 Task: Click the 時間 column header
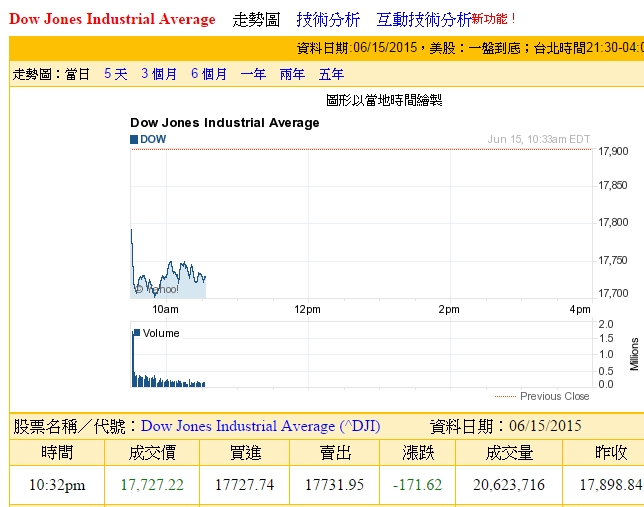[x=57, y=453]
